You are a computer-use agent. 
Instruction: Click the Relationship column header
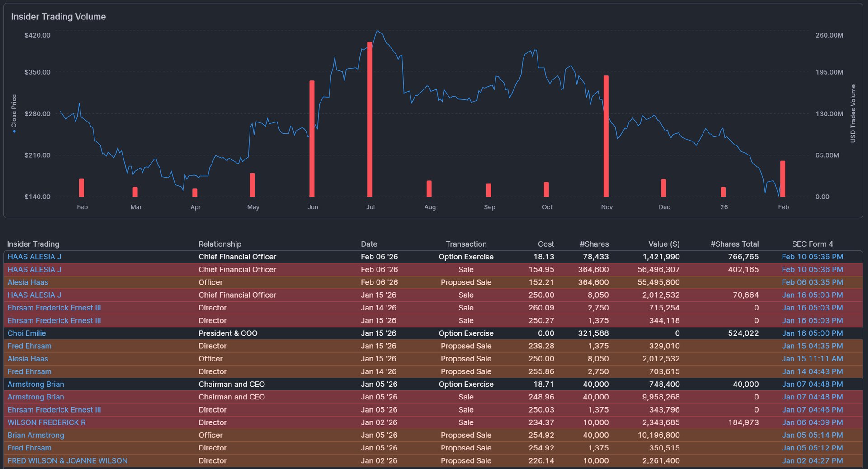coord(220,244)
